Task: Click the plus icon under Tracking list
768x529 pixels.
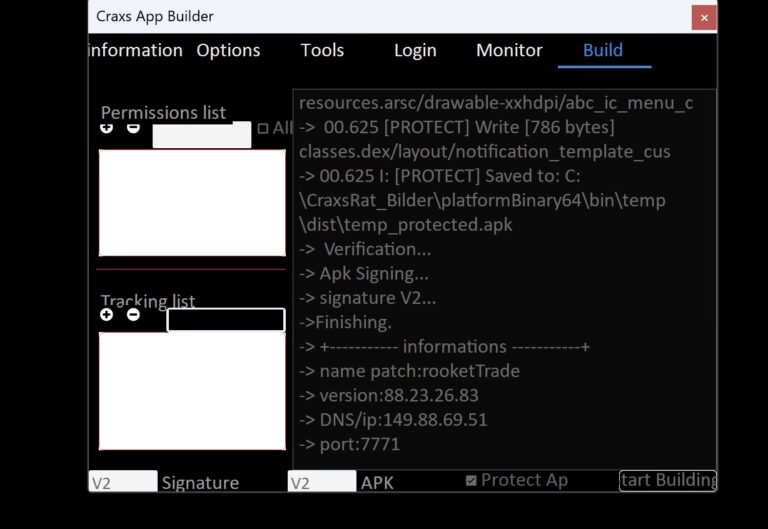Action: 107,315
